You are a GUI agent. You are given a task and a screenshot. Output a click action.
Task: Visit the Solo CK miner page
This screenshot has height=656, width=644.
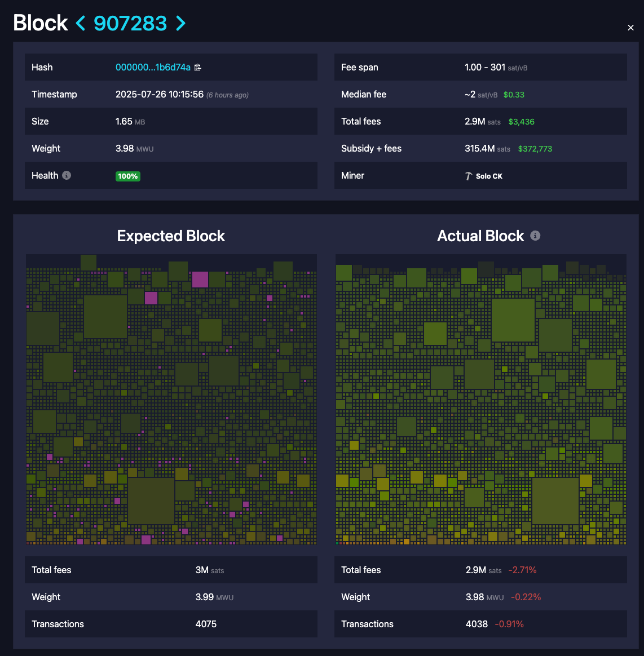click(x=489, y=176)
